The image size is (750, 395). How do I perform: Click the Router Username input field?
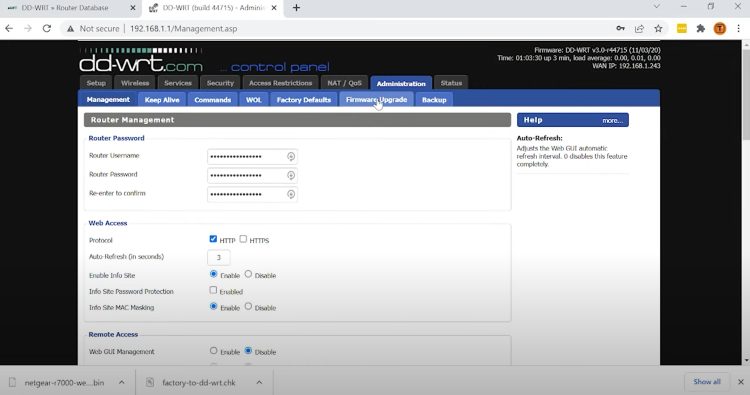(252, 156)
